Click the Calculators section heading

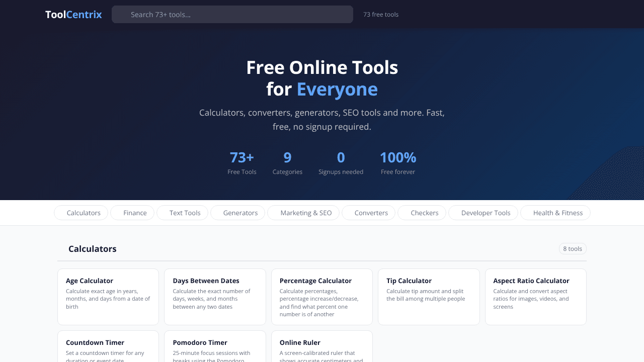click(93, 249)
